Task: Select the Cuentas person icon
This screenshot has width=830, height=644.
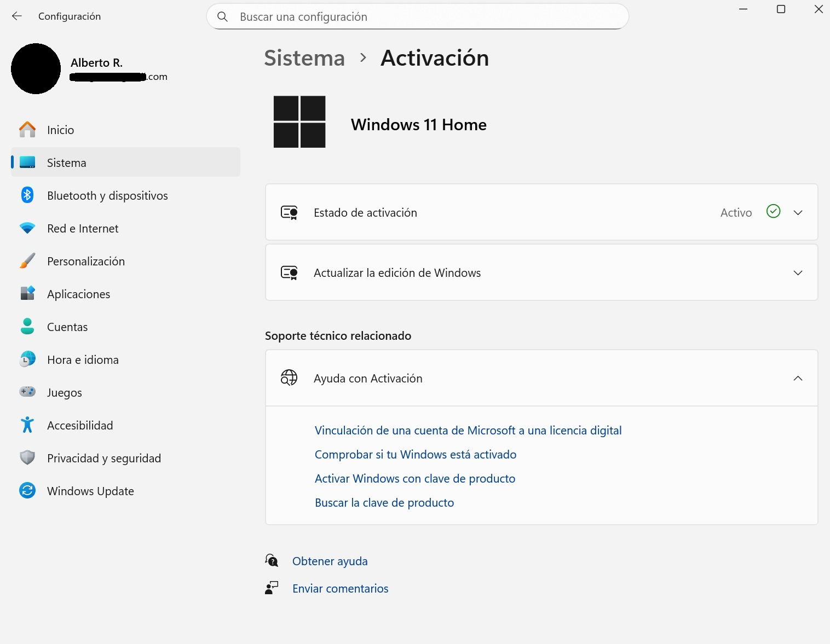Action: tap(27, 327)
